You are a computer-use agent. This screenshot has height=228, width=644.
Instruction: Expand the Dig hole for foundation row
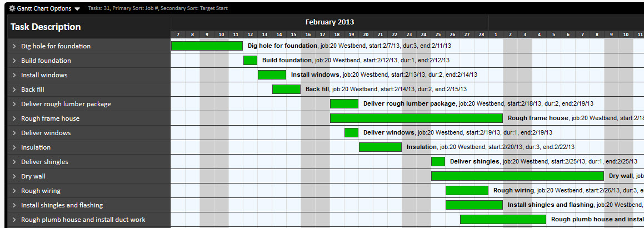coord(14,46)
